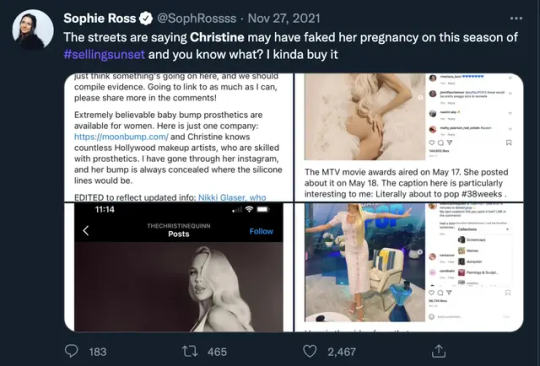Retweet using the 465 retweets icon
The width and height of the screenshot is (540, 366).
point(189,351)
